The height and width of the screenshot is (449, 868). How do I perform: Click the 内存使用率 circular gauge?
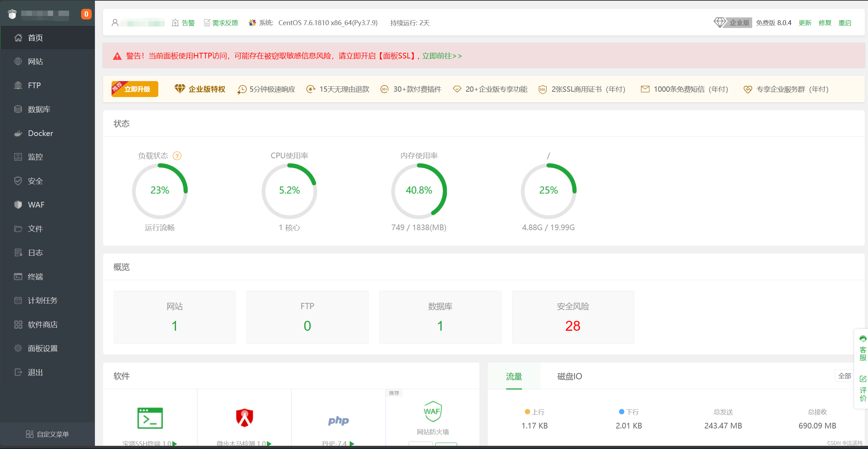coord(419,191)
